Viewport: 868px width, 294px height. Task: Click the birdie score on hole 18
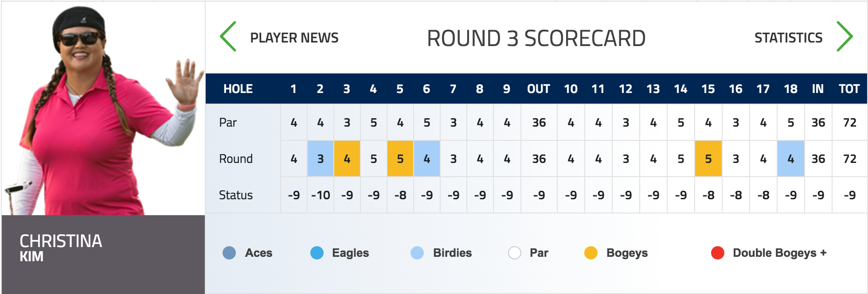coord(791,159)
